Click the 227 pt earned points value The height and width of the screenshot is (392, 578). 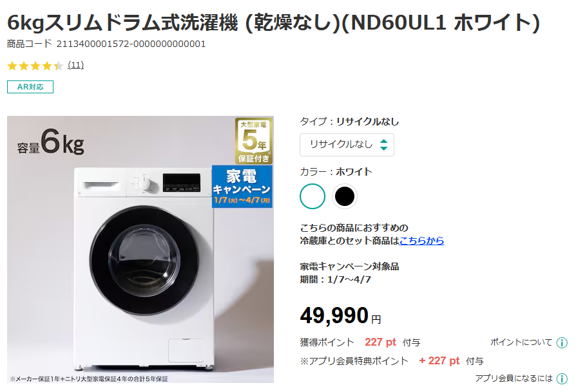coord(380,342)
